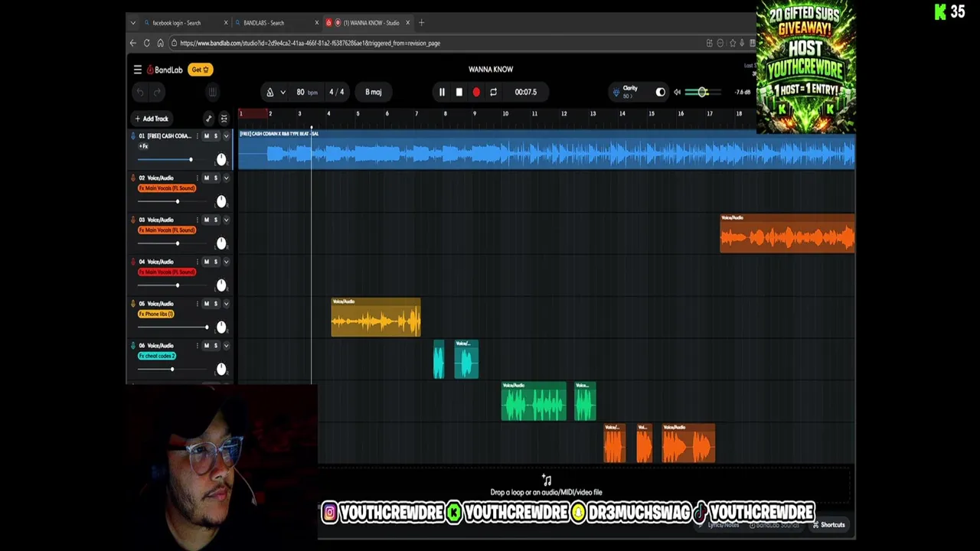980x551 pixels.
Task: Select the yellow audio clip on track 05
Action: 376,317
